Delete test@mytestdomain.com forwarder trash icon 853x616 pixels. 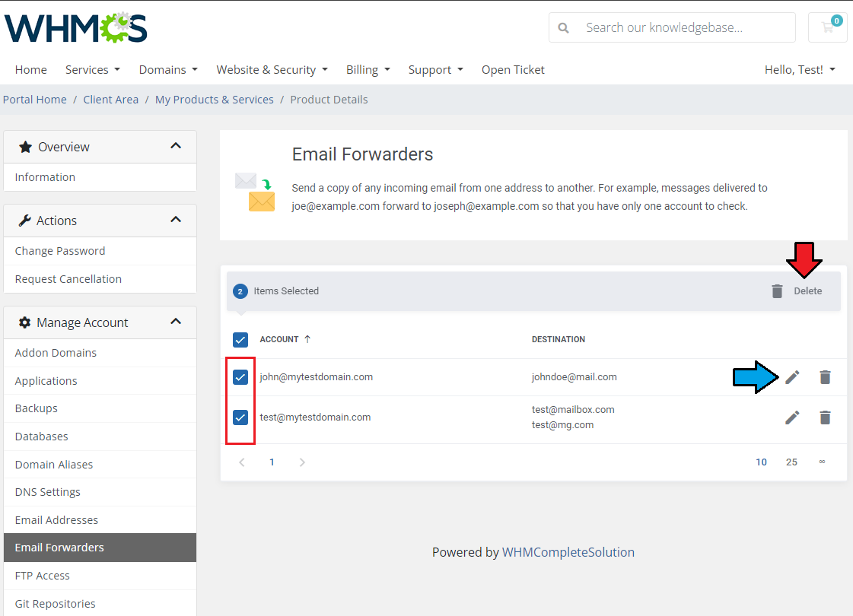826,417
